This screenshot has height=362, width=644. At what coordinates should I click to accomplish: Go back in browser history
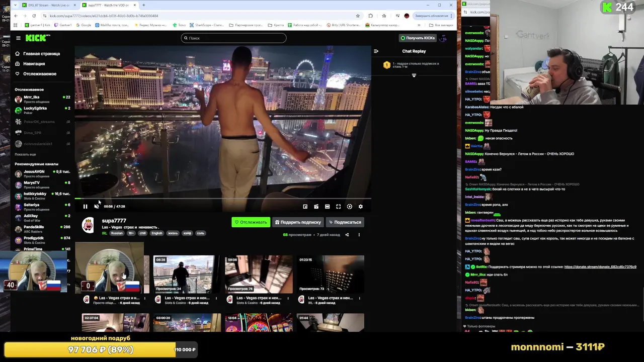click(x=16, y=16)
